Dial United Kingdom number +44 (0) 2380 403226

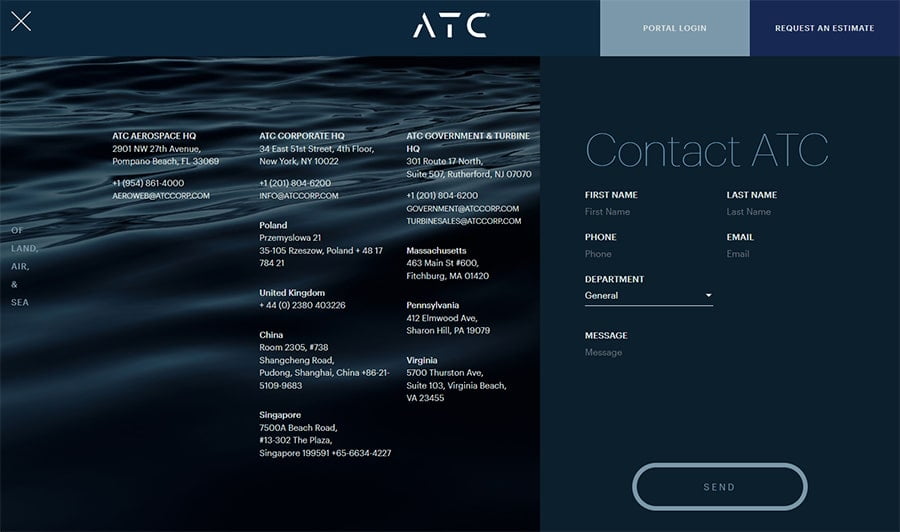[302, 305]
